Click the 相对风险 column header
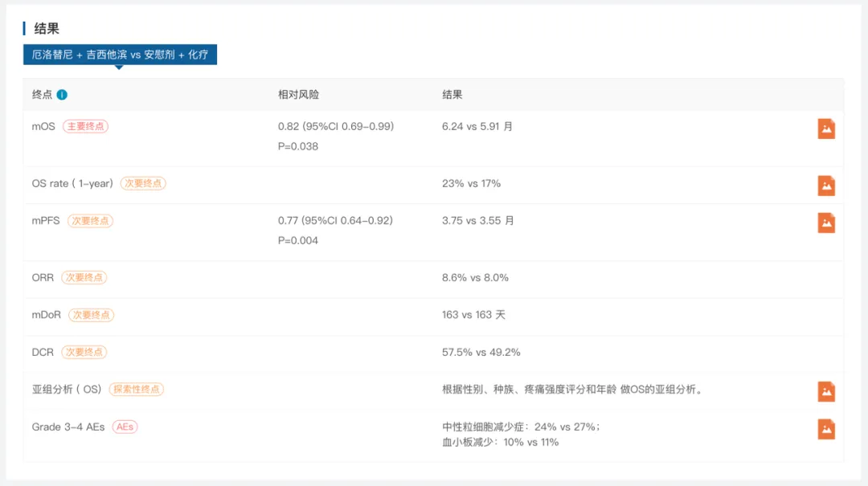This screenshot has width=868, height=486. [298, 95]
